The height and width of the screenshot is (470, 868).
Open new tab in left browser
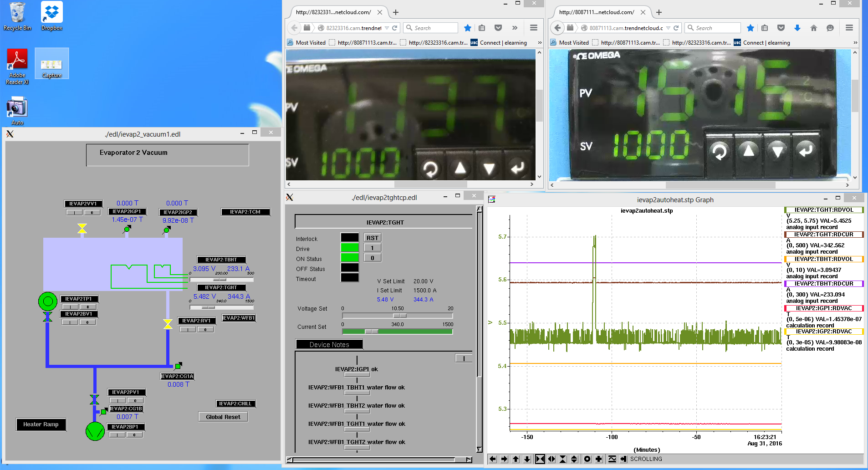[x=396, y=12]
